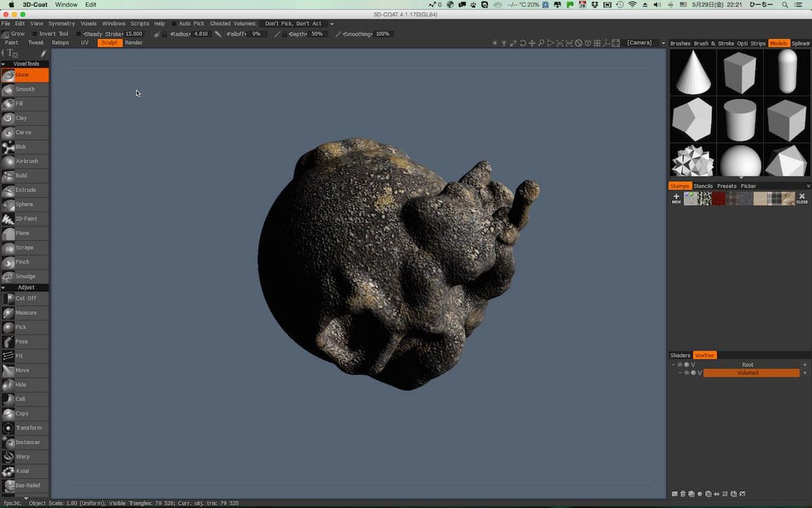
Task: Switch to the Retopo room tab
Action: tap(60, 43)
